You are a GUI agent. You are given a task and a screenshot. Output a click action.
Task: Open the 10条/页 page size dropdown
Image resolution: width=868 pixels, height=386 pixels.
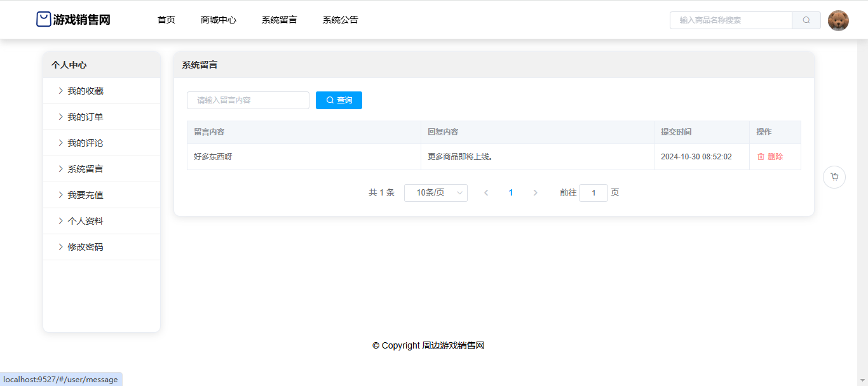(435, 193)
